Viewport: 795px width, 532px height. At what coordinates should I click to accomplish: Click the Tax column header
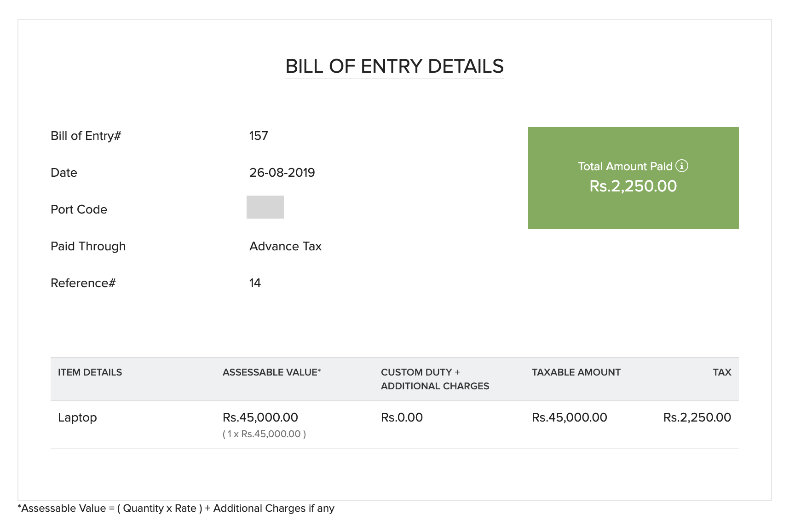[722, 372]
